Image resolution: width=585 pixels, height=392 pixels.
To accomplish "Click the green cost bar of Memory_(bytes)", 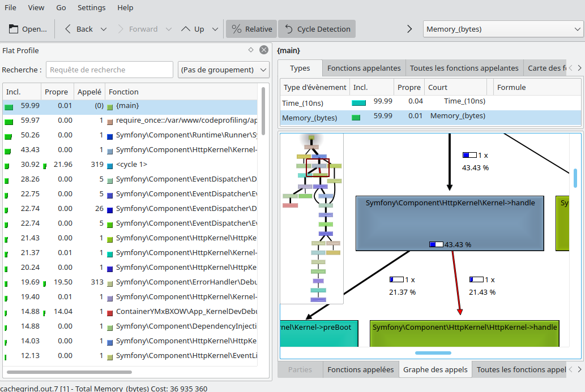I will [356, 118].
